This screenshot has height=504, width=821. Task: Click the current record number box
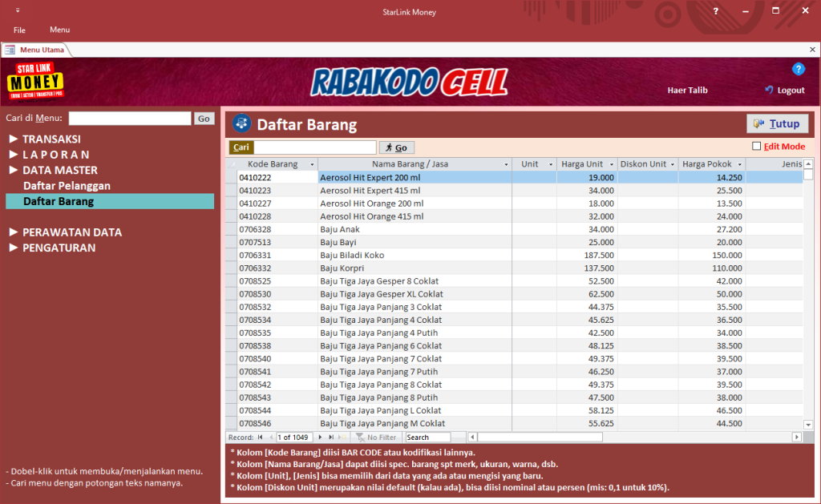pos(294,437)
